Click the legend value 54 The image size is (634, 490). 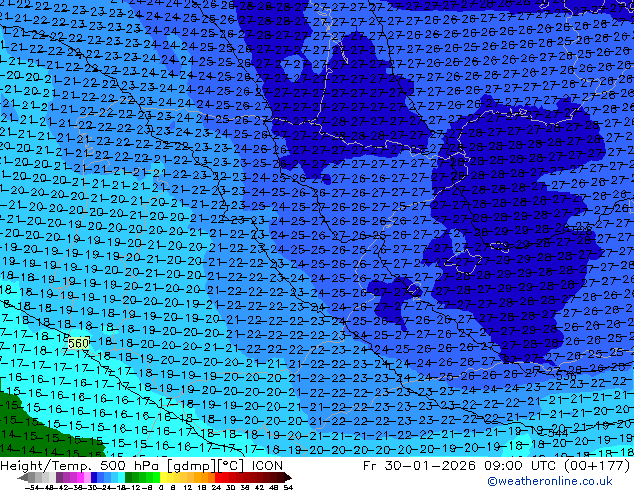288,487
